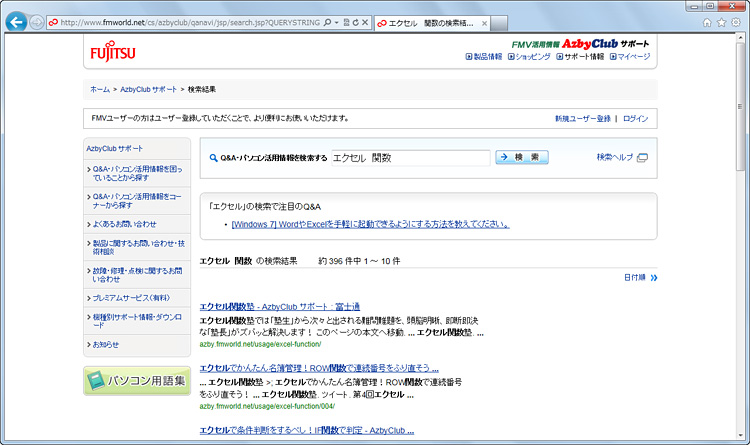The height and width of the screenshot is (445, 750).
Task: Click the scrollbar up arrow
Action: point(740,38)
